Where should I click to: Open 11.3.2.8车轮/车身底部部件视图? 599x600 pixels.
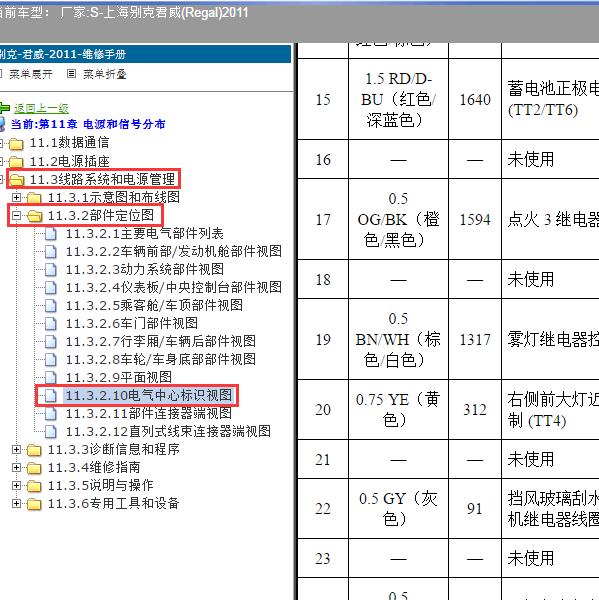(x=161, y=359)
